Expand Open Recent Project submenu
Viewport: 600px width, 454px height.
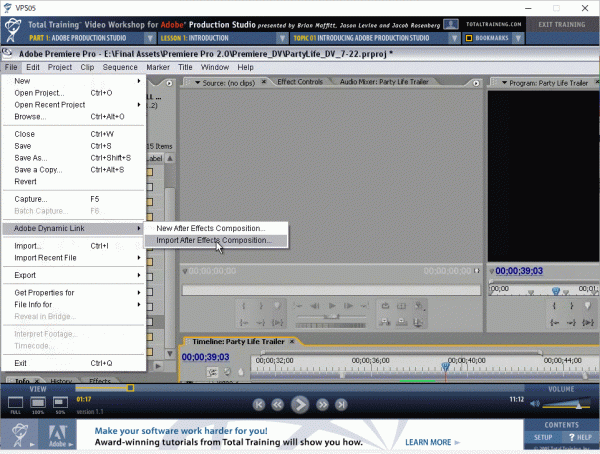(x=74, y=105)
